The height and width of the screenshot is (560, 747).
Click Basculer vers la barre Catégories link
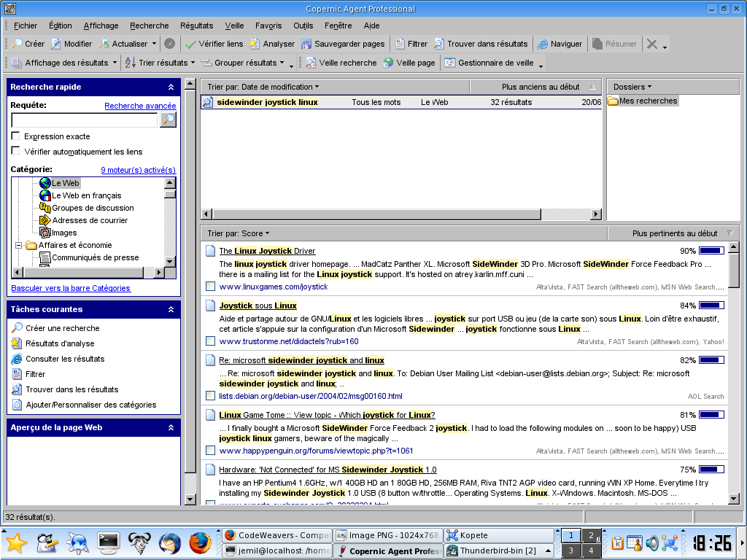[x=71, y=288]
